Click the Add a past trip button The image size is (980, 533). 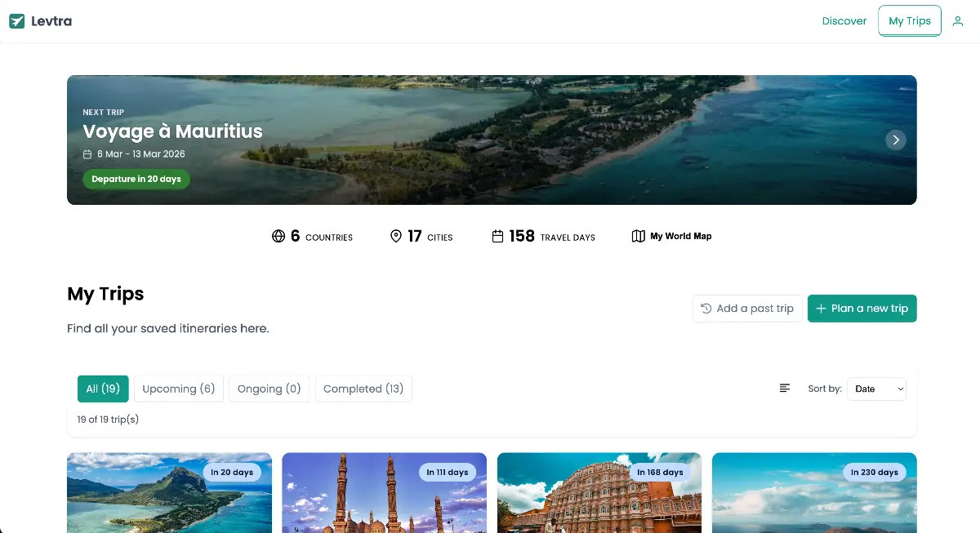[x=746, y=309]
